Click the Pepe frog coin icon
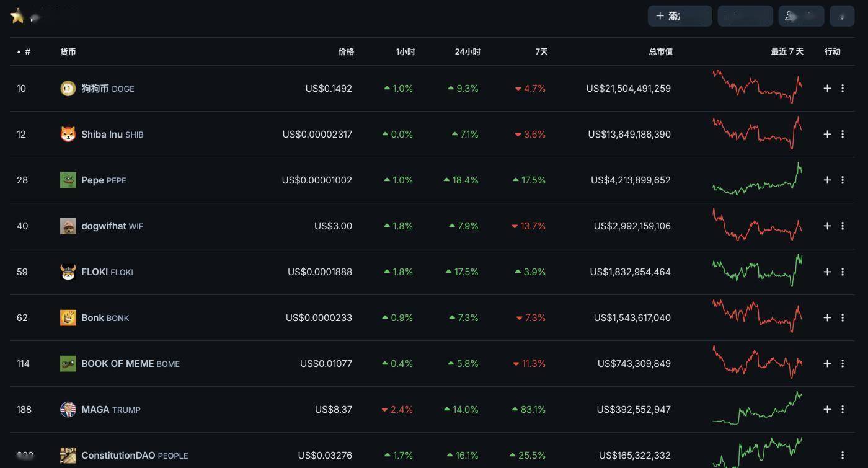The height and width of the screenshot is (468, 868). click(x=68, y=180)
